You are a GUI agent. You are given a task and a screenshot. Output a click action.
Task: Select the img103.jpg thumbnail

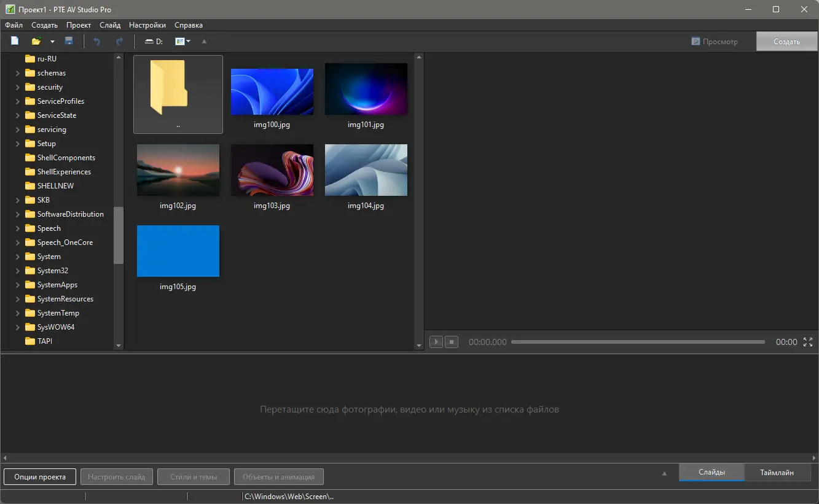coord(272,170)
